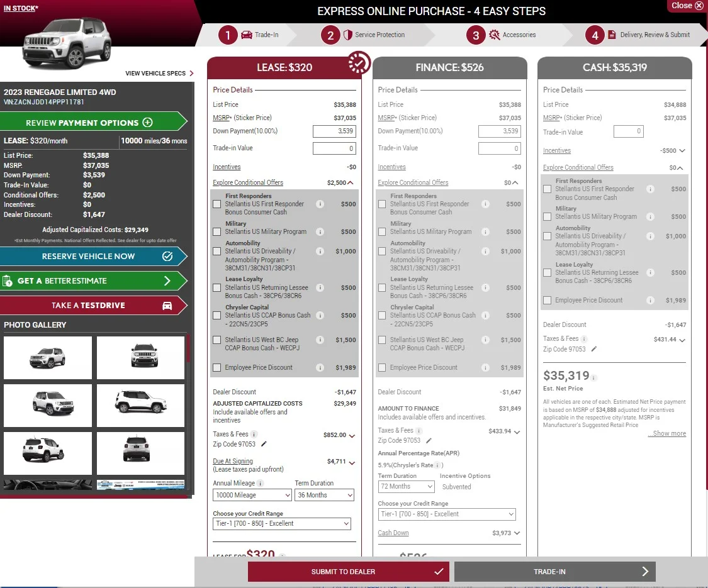Image resolution: width=708 pixels, height=588 pixels.
Task: Click the Close button at top right
Action: tap(687, 6)
